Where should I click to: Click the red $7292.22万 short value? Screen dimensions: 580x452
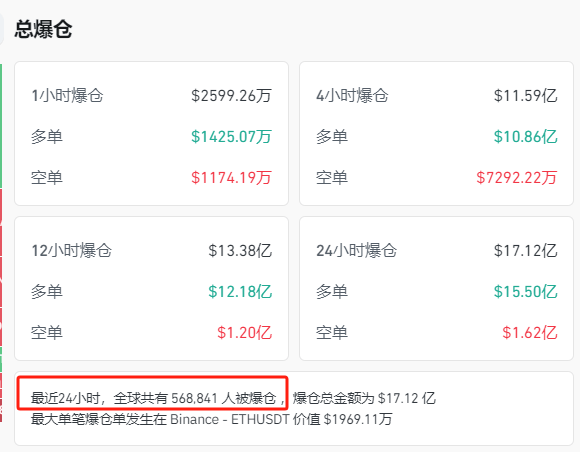[517, 178]
